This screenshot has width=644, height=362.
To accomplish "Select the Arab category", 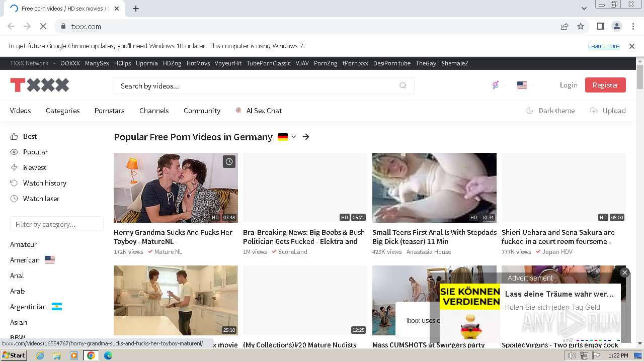I will (18, 291).
